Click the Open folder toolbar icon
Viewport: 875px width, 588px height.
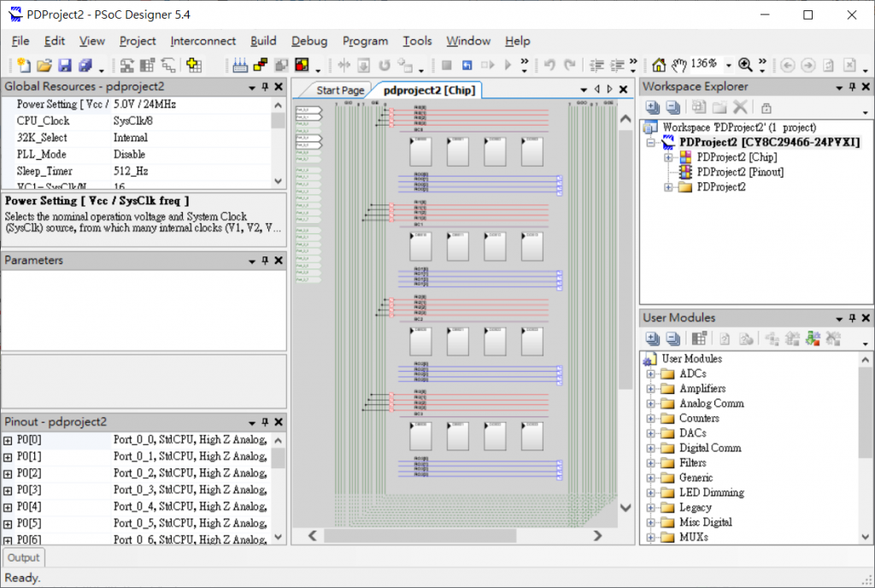44,65
